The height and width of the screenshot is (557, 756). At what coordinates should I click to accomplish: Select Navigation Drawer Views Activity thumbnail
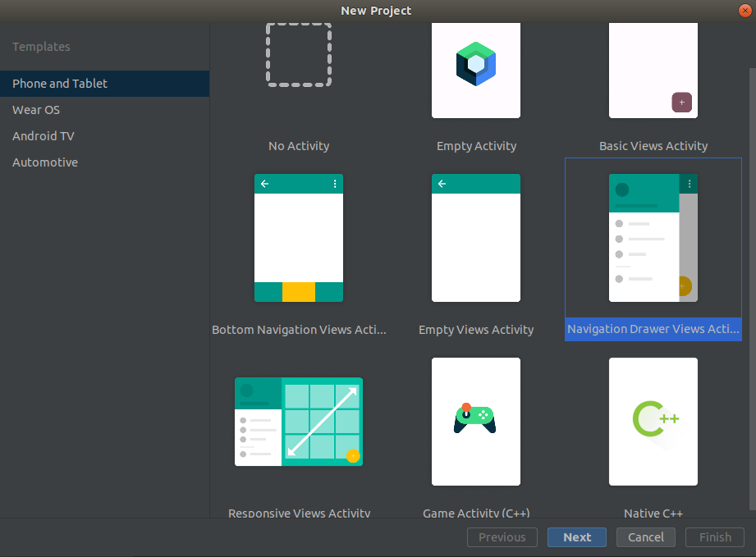click(653, 238)
